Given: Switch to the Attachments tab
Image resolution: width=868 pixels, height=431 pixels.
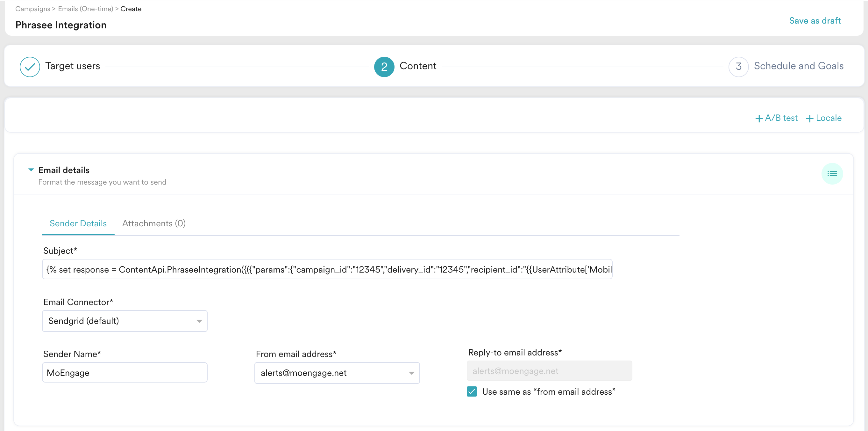Looking at the screenshot, I should click(154, 223).
